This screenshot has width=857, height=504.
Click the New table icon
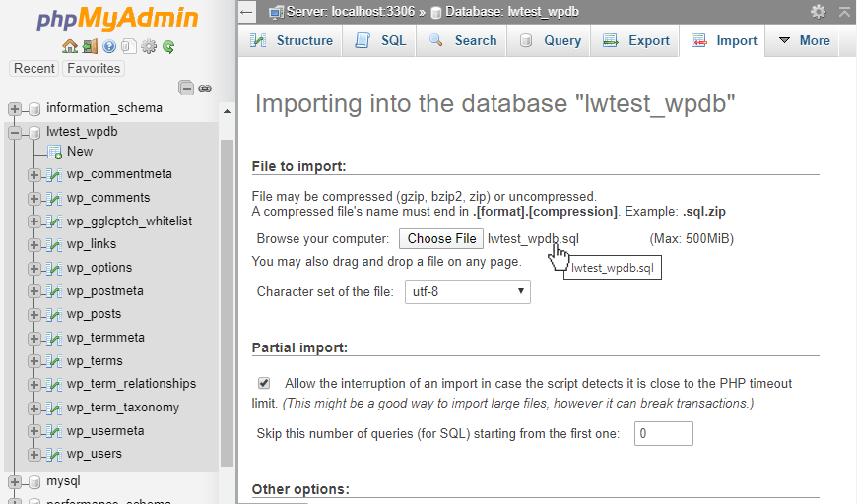[54, 152]
